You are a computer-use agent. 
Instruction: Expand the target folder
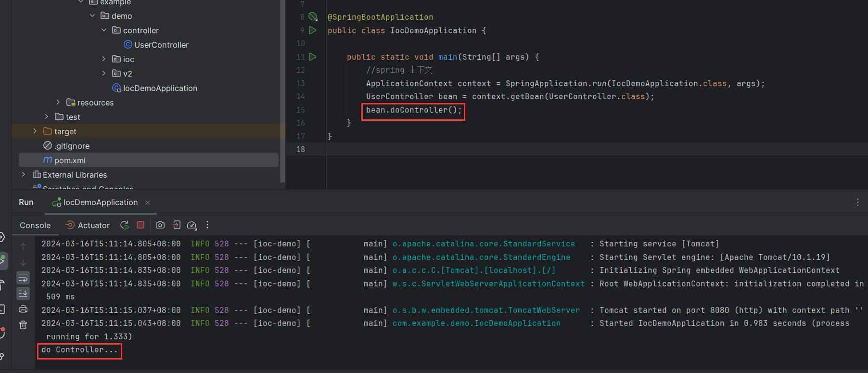tap(35, 131)
